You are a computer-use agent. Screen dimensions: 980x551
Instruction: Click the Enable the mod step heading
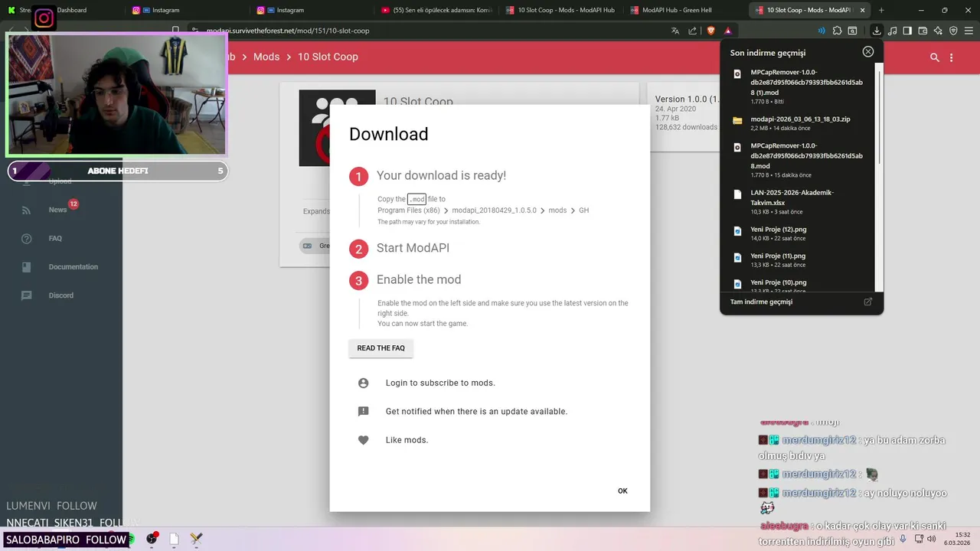(419, 279)
